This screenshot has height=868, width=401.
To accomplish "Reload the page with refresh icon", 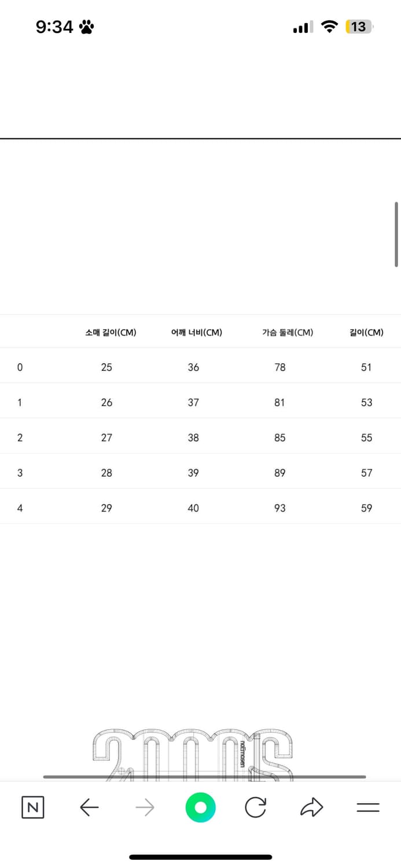I will click(x=256, y=807).
